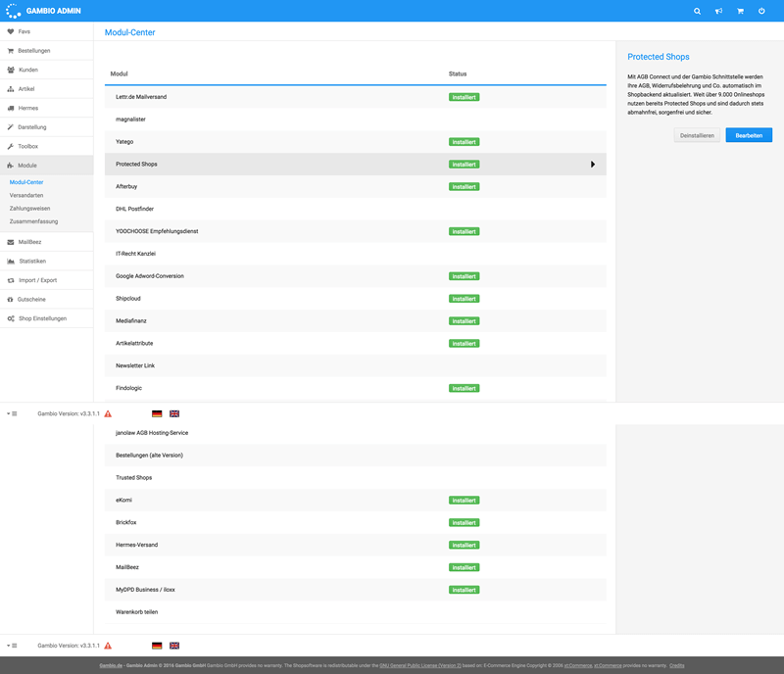Select Zahlungsweisen submenu link
The image size is (784, 674).
pyautogui.click(x=30, y=209)
